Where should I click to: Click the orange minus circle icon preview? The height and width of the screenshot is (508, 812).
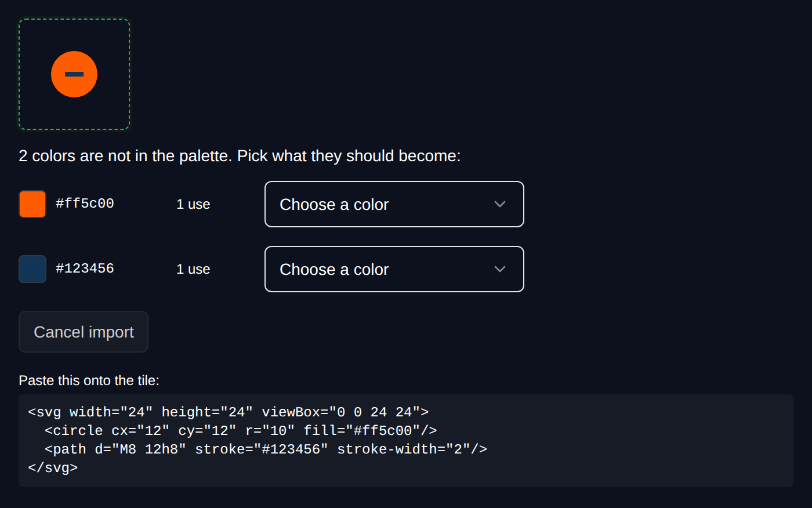click(x=74, y=74)
